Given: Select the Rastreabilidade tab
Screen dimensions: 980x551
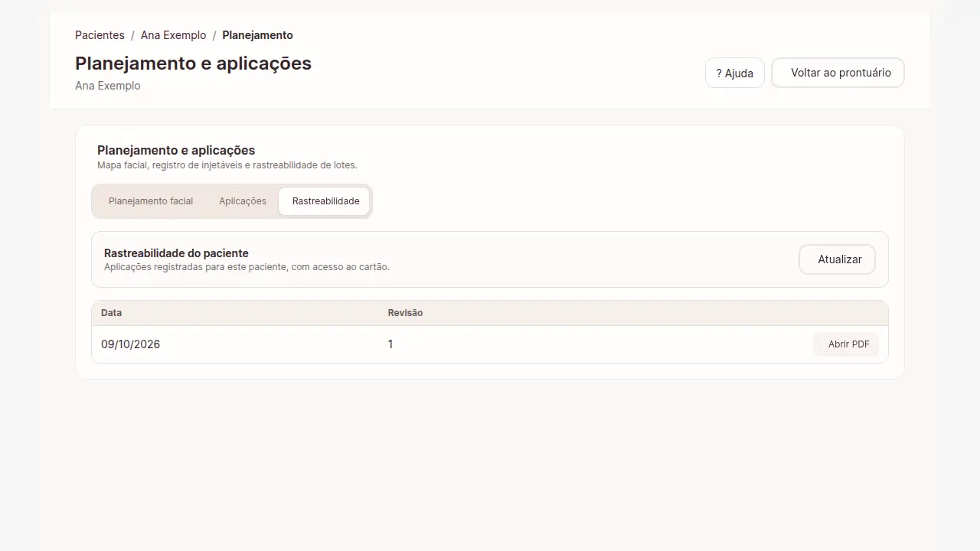Looking at the screenshot, I should pyautogui.click(x=325, y=201).
